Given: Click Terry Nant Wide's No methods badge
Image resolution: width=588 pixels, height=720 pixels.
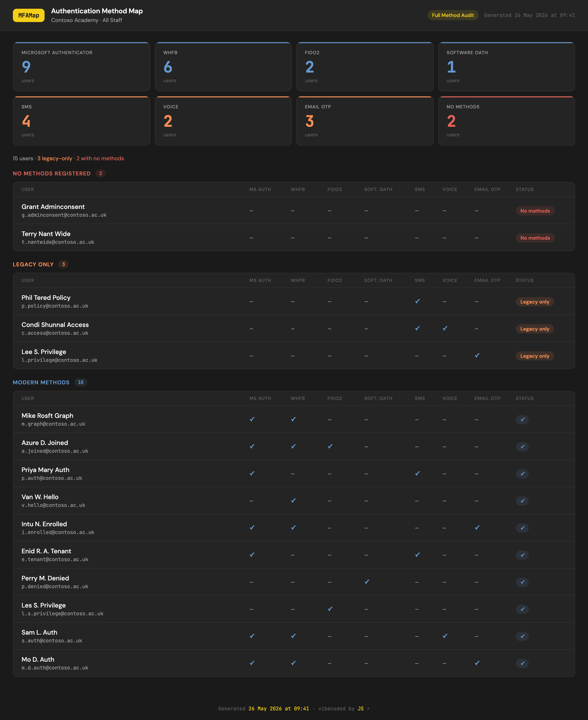Looking at the screenshot, I should tap(535, 238).
